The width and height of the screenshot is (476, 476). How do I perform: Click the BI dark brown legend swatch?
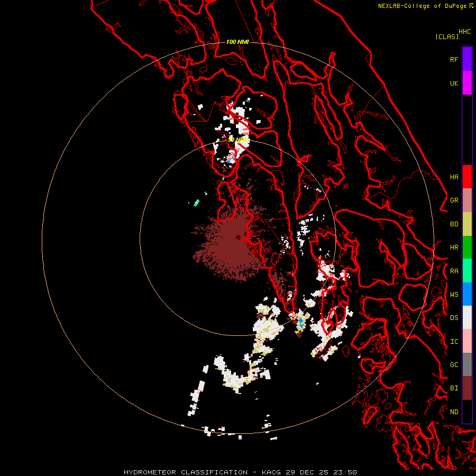pos(467,388)
